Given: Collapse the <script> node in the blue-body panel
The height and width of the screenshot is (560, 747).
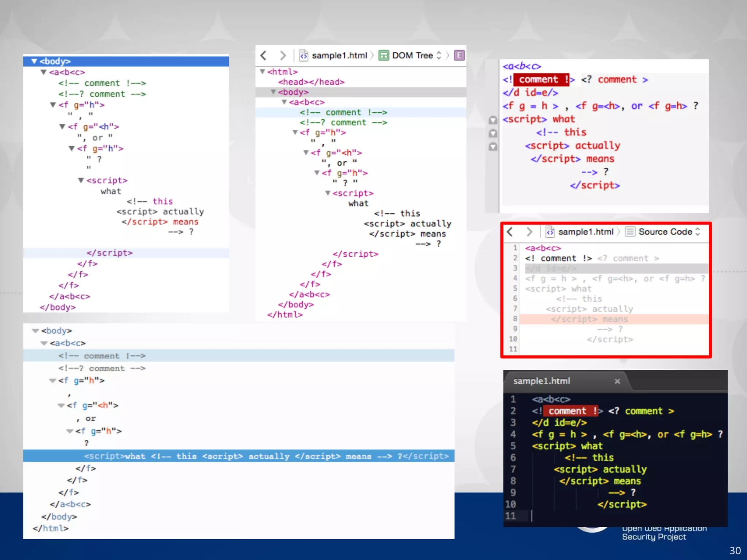Looking at the screenshot, I should 81,180.
